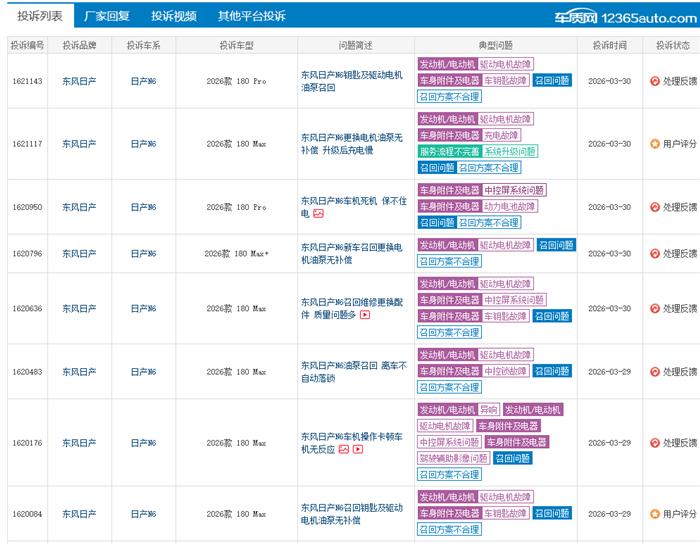The width and height of the screenshot is (700, 544).
Task: Click 用户评分 star icon for complaint 1620084
Action: tap(655, 513)
